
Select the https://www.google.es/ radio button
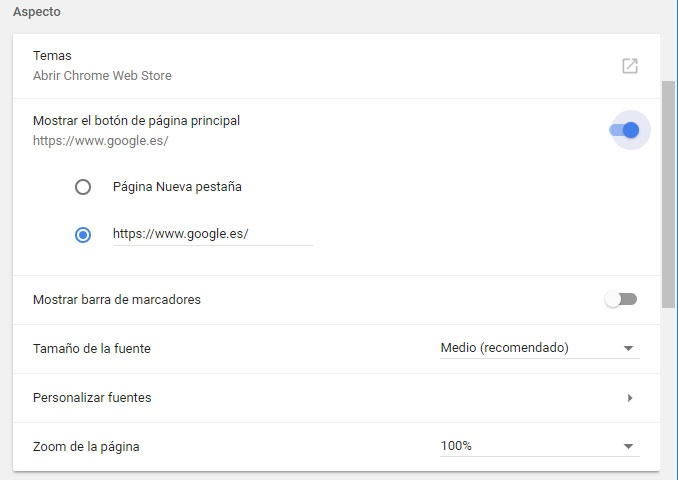83,234
